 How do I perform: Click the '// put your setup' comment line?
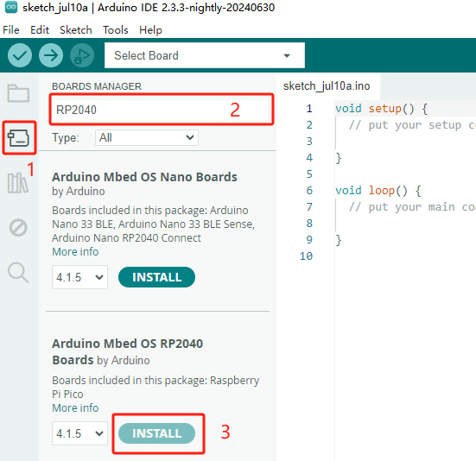click(x=412, y=125)
